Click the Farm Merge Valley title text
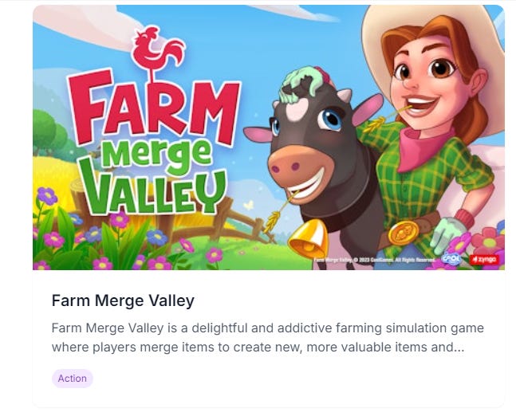The width and height of the screenshot is (516, 420). coord(123,300)
